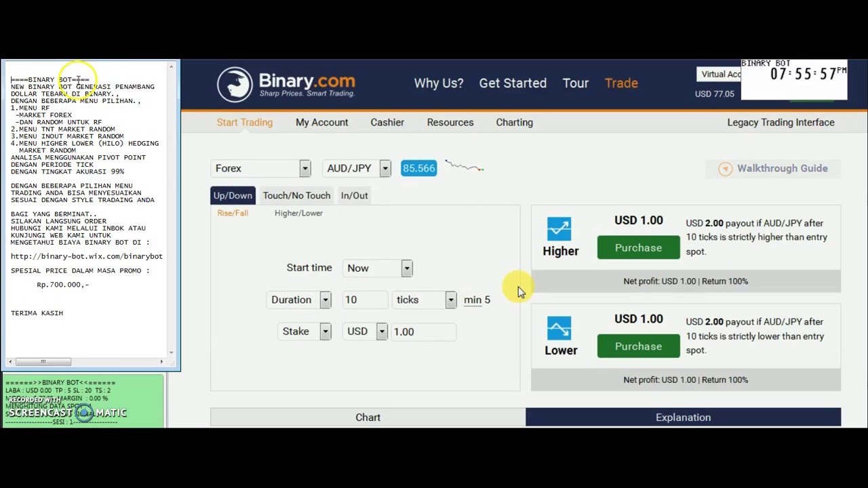Open the Virtual Account selector
868x488 pixels.
pos(719,75)
